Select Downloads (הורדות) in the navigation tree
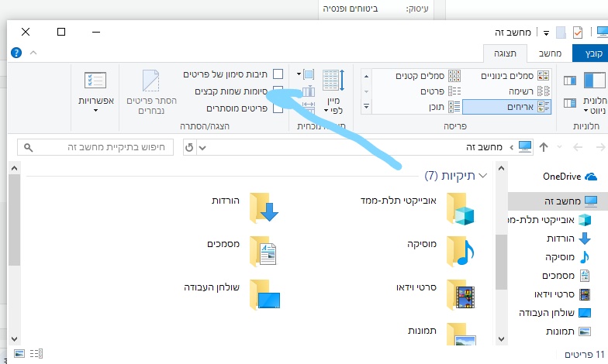Screen dimensions: 608x364 (568, 239)
